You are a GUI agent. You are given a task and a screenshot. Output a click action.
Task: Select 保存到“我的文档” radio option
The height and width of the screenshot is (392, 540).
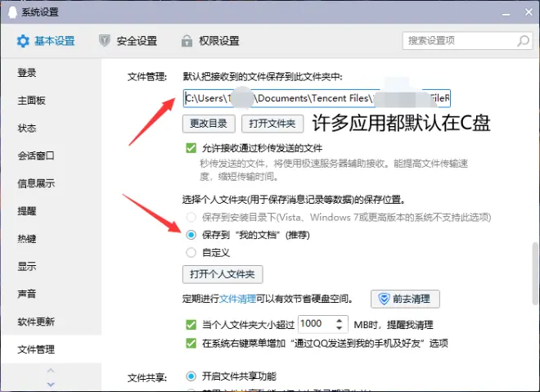point(191,235)
